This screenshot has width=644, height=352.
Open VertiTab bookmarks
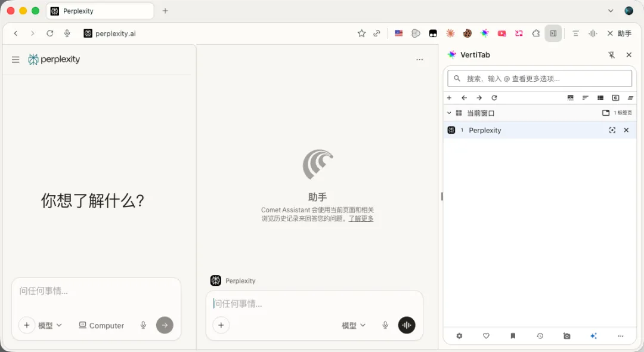click(513, 336)
